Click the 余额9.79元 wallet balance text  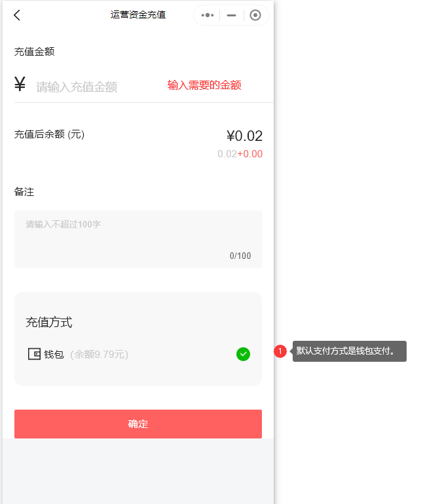point(99,355)
